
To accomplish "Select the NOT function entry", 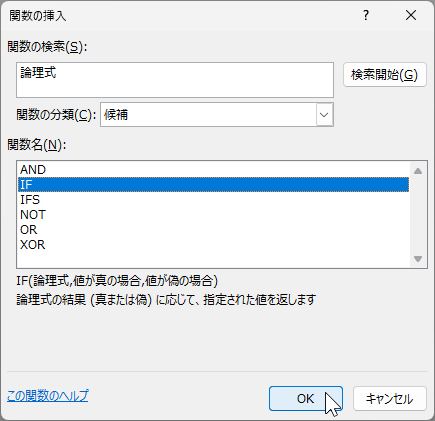I will coord(213,215).
